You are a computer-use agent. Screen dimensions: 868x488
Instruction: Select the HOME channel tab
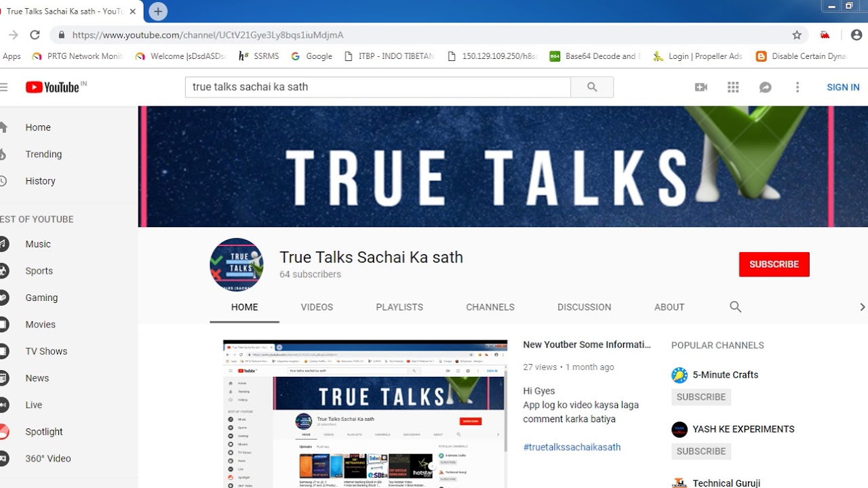tap(245, 307)
